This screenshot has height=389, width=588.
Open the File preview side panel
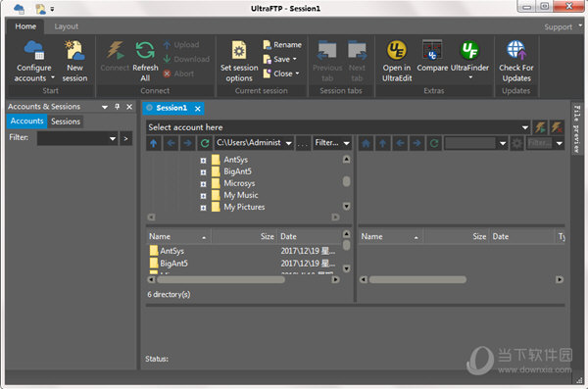[x=576, y=128]
